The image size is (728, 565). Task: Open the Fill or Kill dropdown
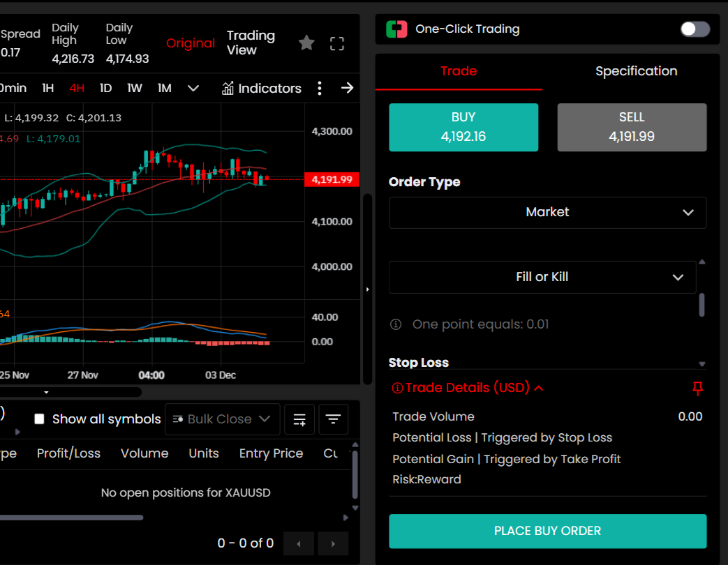coord(542,277)
